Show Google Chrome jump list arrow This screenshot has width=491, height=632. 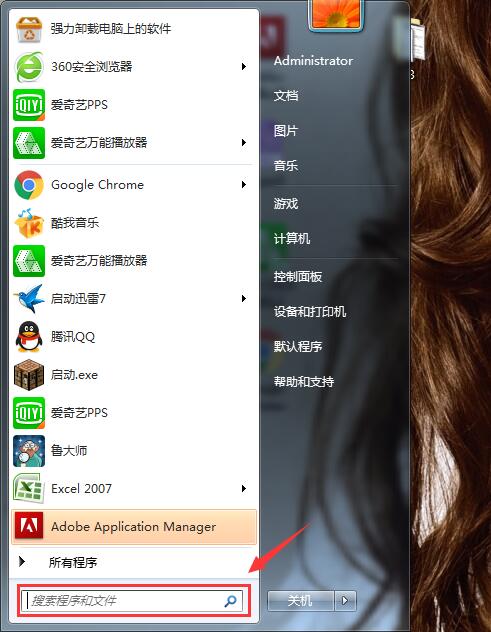(x=243, y=185)
